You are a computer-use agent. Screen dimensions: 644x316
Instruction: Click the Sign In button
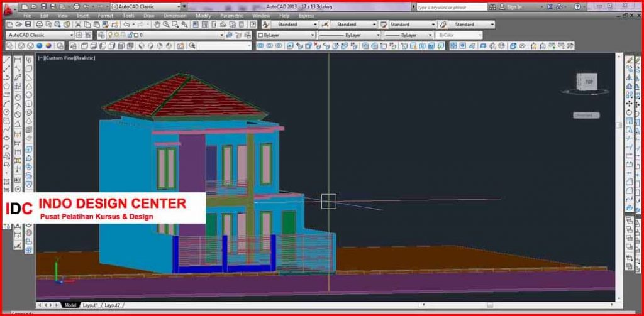pos(514,7)
